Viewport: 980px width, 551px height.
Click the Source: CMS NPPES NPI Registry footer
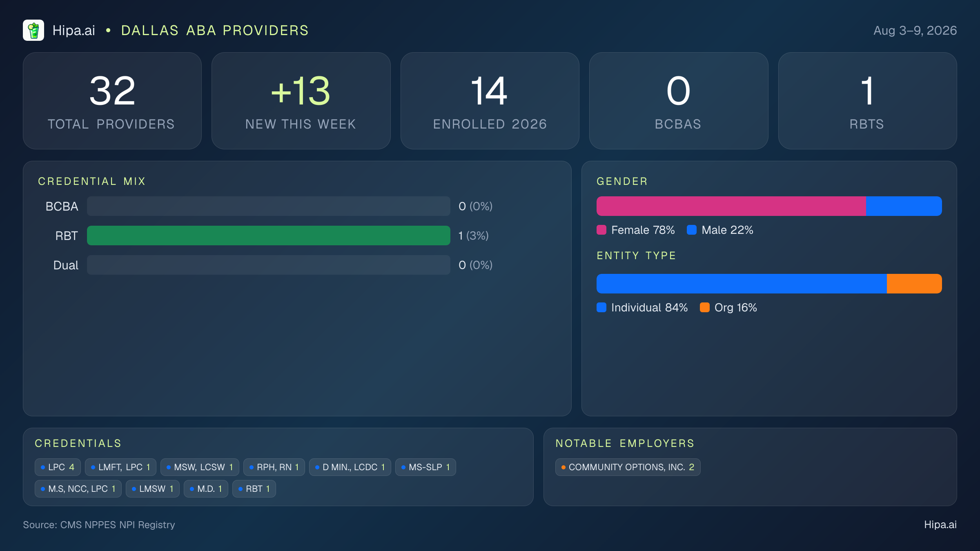pyautogui.click(x=99, y=525)
